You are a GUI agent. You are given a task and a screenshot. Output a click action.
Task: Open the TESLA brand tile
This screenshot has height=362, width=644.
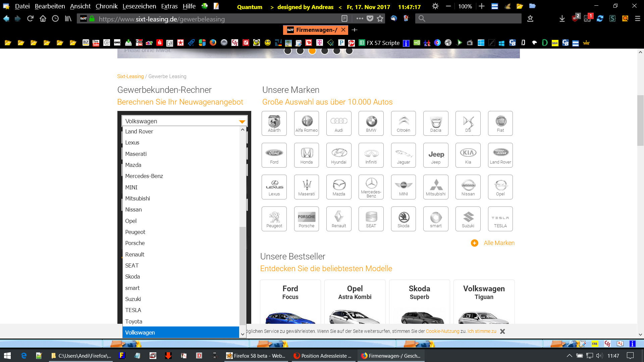click(500, 219)
